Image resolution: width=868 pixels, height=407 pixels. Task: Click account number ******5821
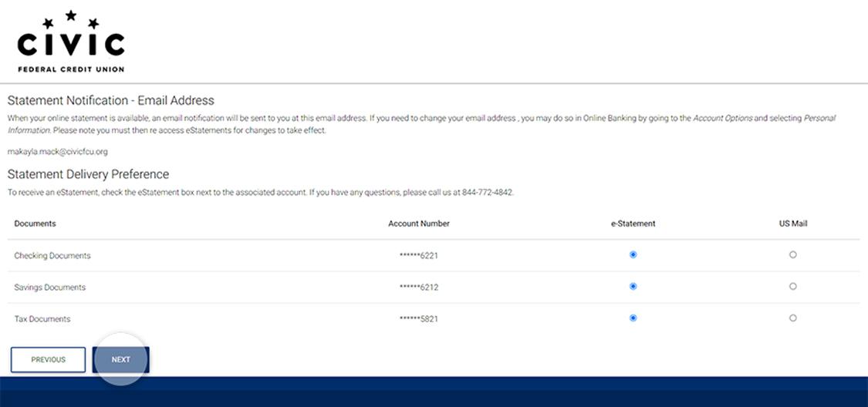pos(418,319)
